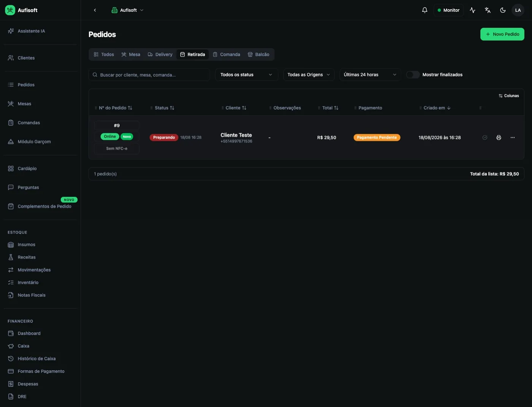This screenshot has height=407, width=532.
Task: Expand the Todos os status dropdown
Action: (x=247, y=75)
